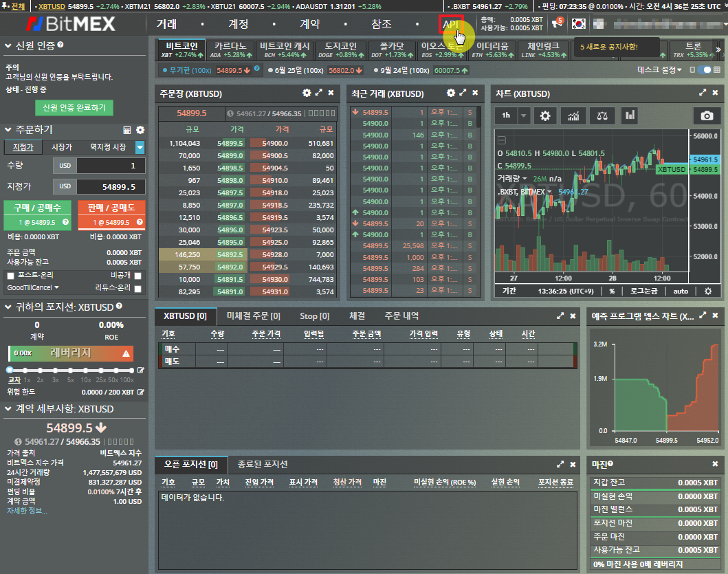Click the chart compare scales icon

(x=602, y=115)
